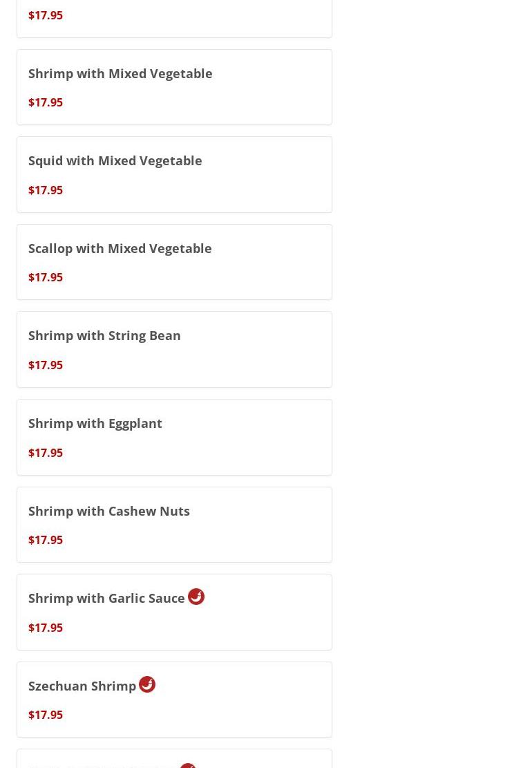The height and width of the screenshot is (768, 532).
Task: Click the price under Shrimp with String Bean
Action: pos(46,365)
